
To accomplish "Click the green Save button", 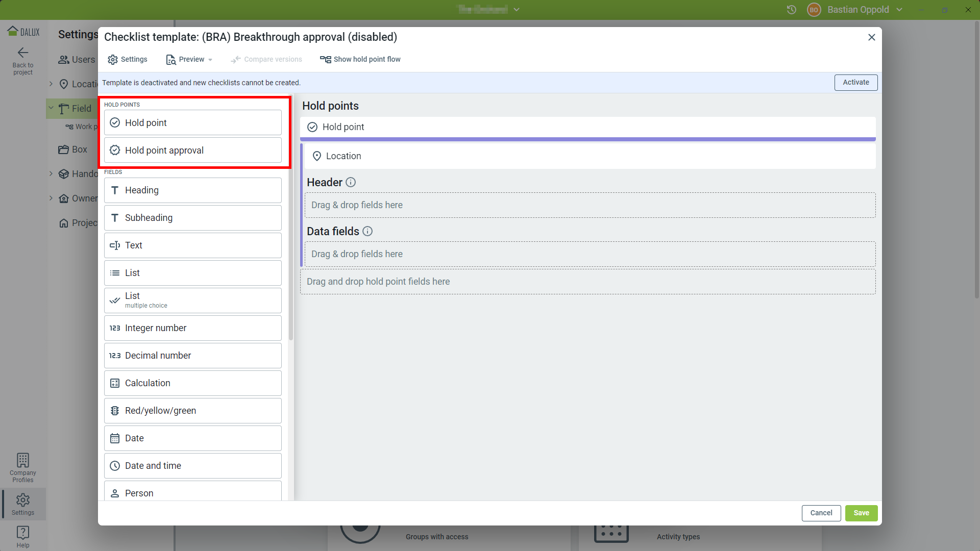I will [861, 513].
